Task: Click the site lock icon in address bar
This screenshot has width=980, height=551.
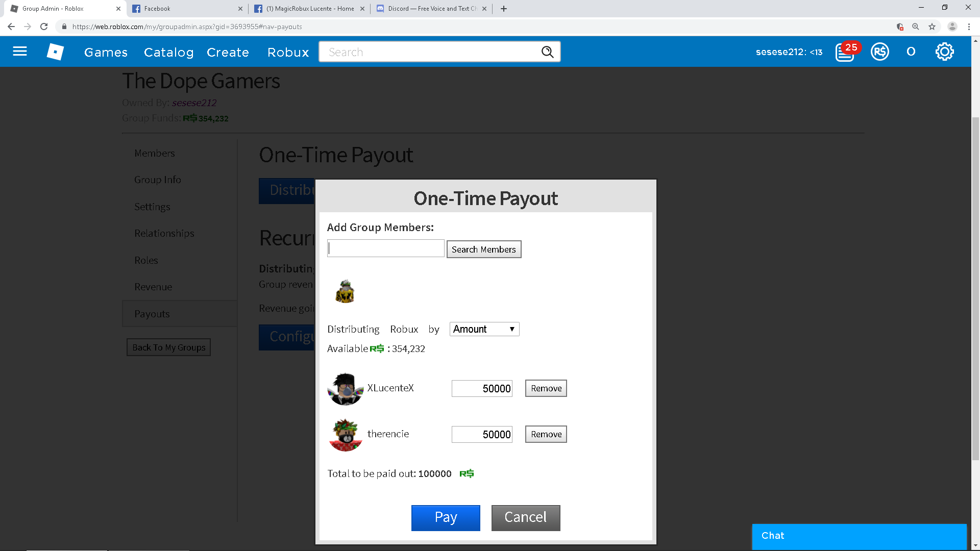Action: click(64, 27)
